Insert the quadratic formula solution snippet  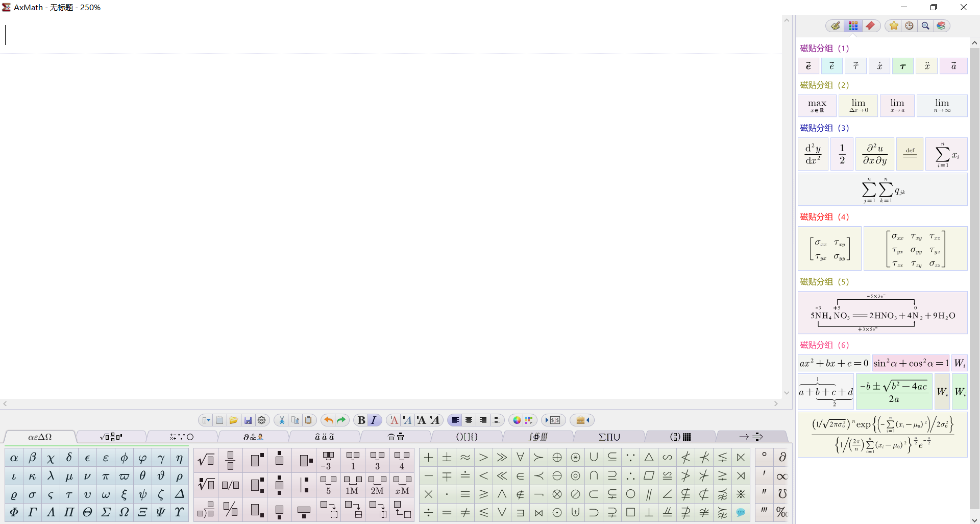point(894,391)
